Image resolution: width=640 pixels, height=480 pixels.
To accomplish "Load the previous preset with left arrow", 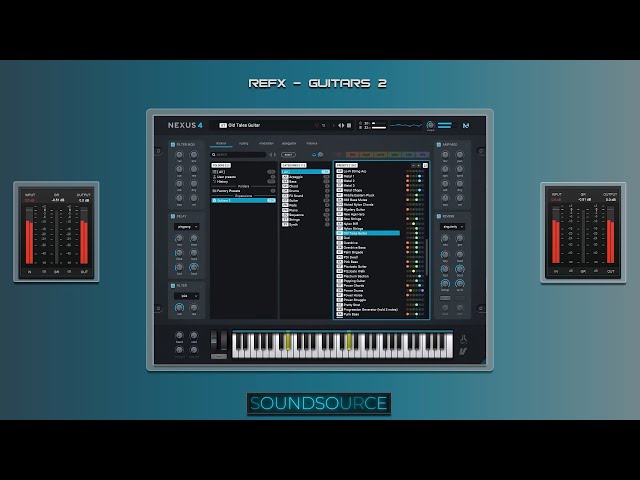I will click(339, 125).
